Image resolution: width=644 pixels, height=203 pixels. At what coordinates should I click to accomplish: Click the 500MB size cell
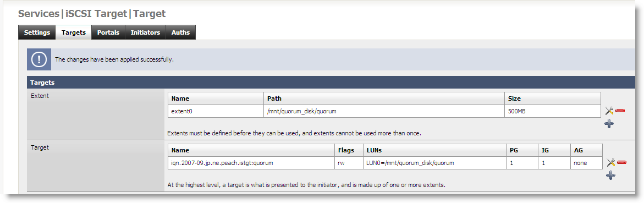click(x=552, y=111)
